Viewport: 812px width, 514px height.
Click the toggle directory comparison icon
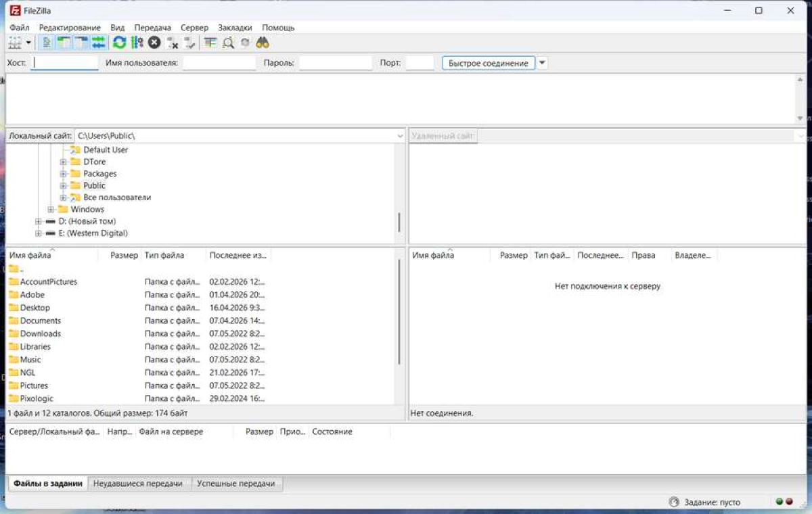click(228, 43)
